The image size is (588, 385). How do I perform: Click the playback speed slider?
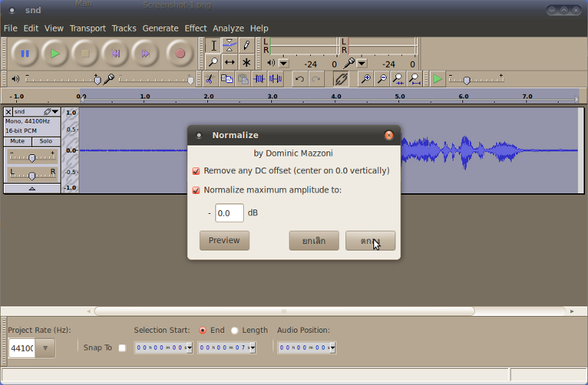pyautogui.click(x=476, y=79)
